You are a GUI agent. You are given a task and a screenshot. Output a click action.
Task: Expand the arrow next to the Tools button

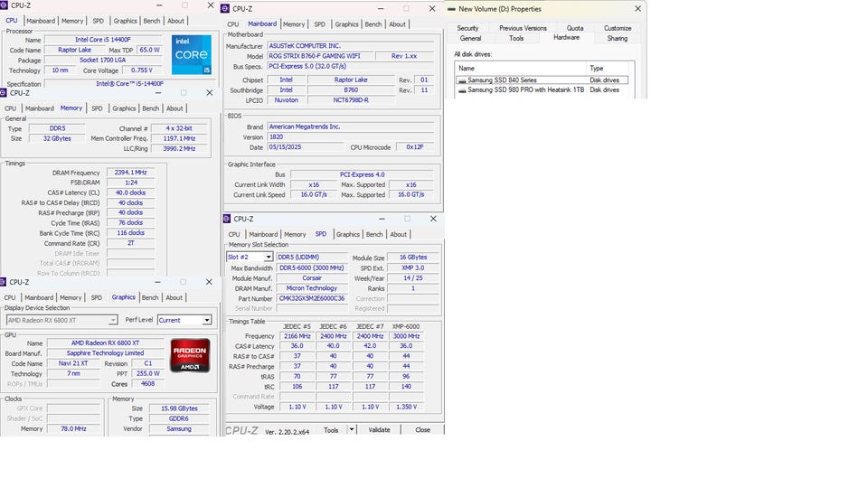[352, 429]
